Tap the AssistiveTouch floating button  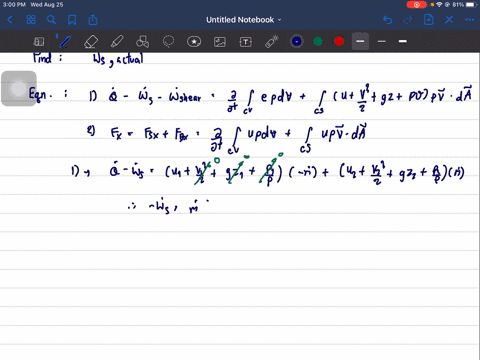(x=19, y=88)
